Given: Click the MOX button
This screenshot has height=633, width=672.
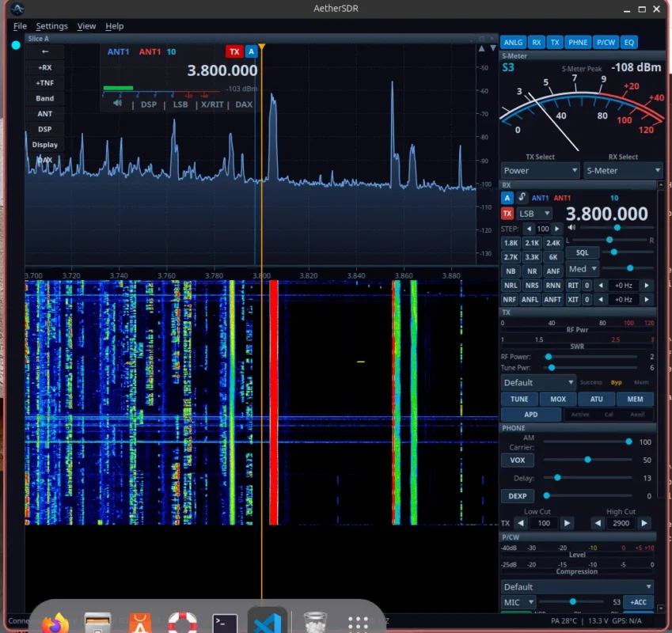Looking at the screenshot, I should click(557, 399).
